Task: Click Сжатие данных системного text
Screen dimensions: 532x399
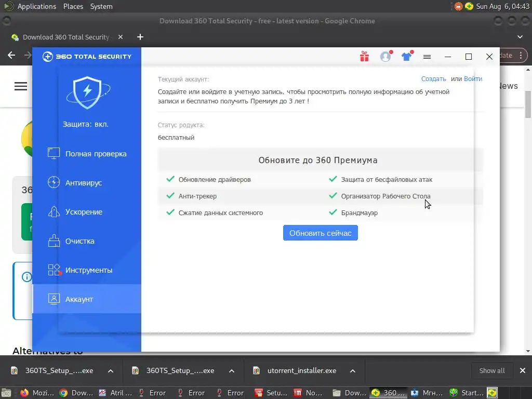Action: pos(220,212)
